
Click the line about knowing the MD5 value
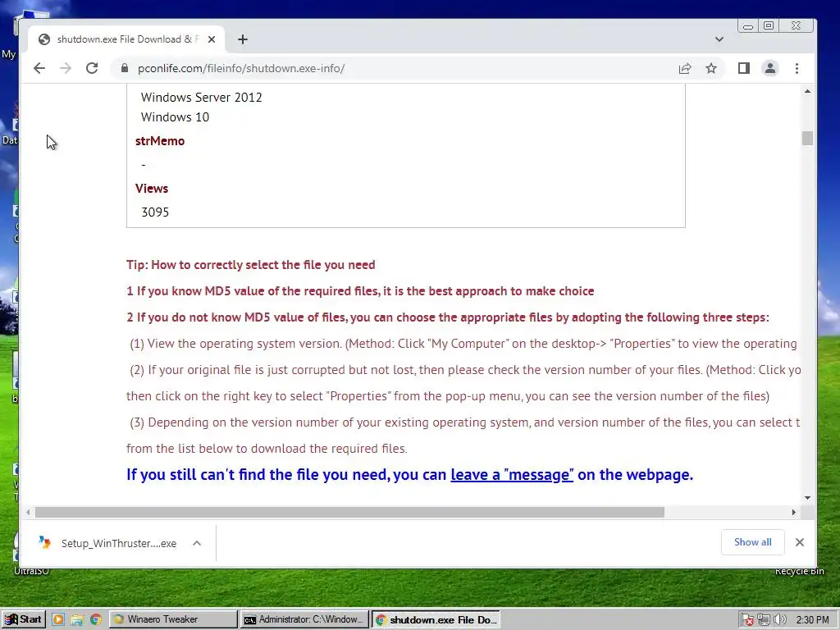pyautogui.click(x=360, y=291)
